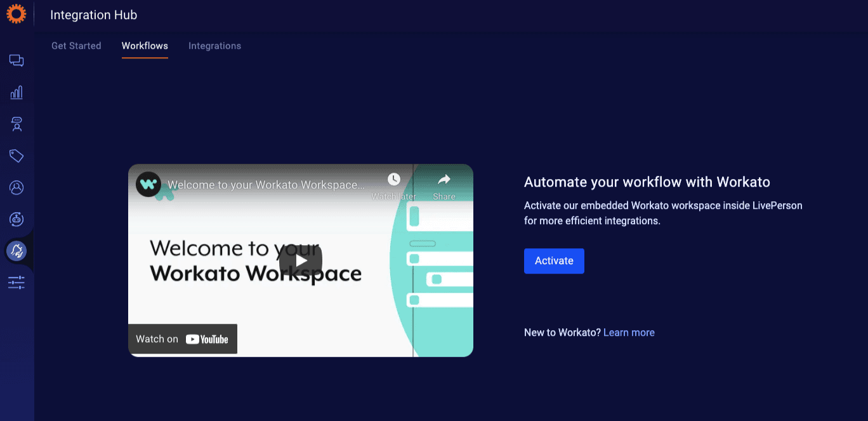The height and width of the screenshot is (421, 868).
Task: Select the agent with speech bubble icon
Action: 16,124
